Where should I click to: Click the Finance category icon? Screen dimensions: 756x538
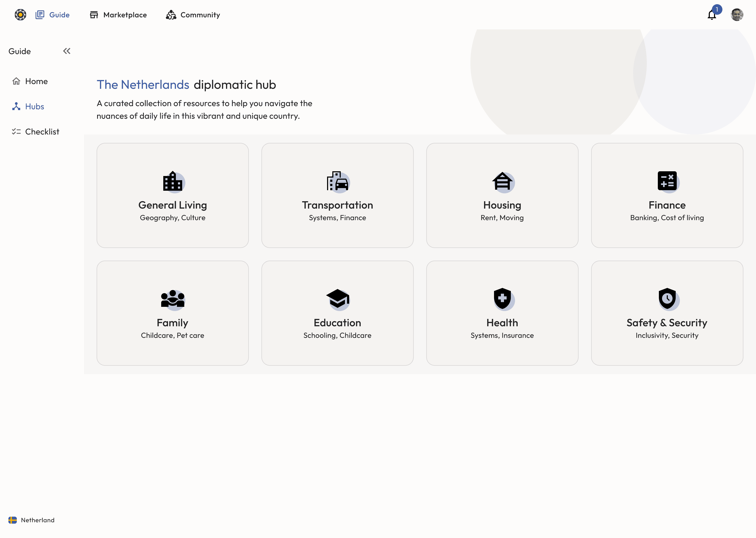(x=667, y=181)
